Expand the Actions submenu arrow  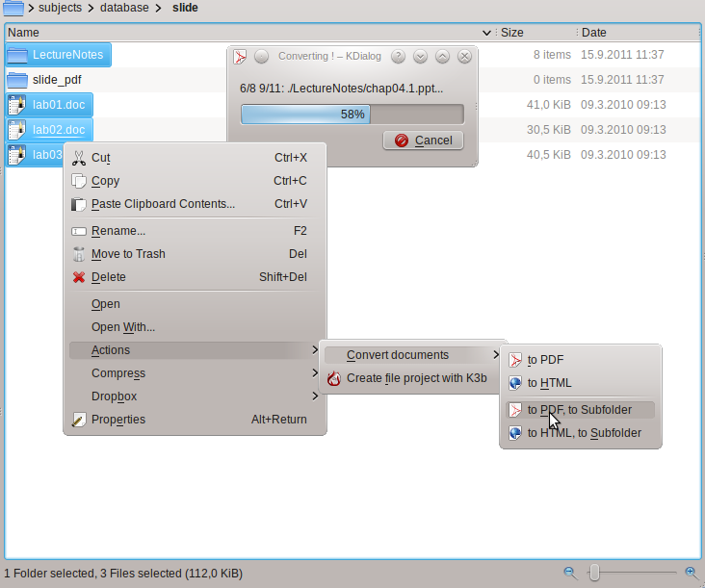[315, 350]
